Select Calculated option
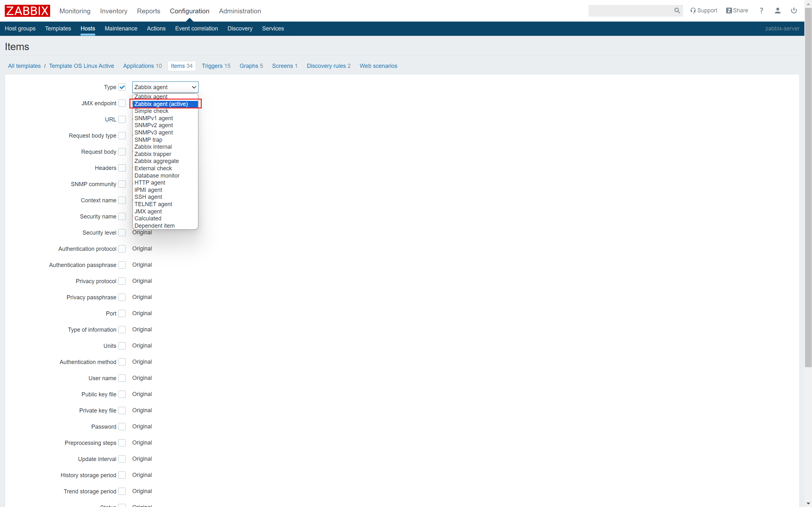This screenshot has height=507, width=812. coord(165,218)
